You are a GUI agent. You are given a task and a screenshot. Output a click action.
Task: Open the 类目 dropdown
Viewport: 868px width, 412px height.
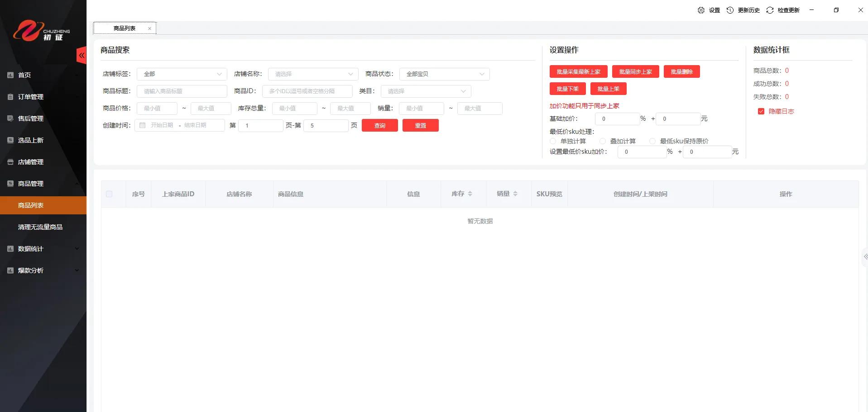click(x=426, y=91)
